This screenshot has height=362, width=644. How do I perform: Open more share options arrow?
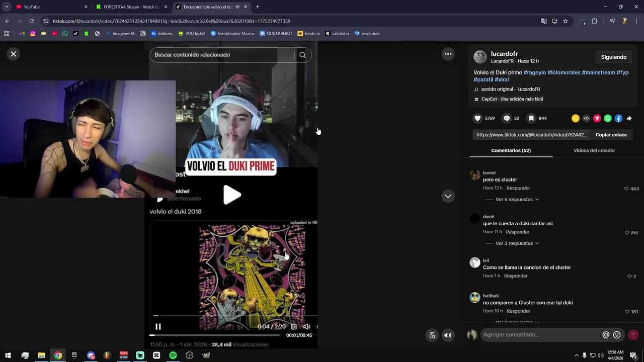pos(629,119)
